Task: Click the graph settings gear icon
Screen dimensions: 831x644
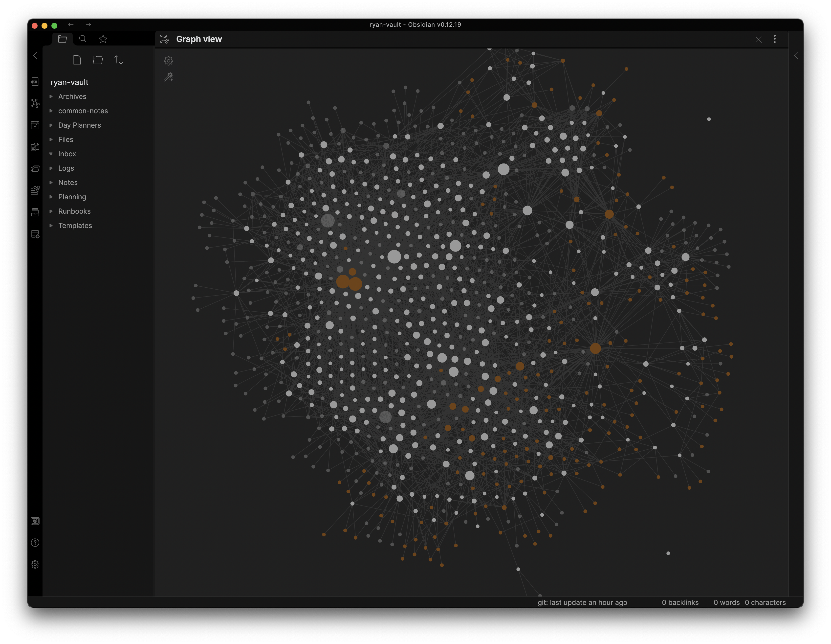Action: pyautogui.click(x=169, y=61)
